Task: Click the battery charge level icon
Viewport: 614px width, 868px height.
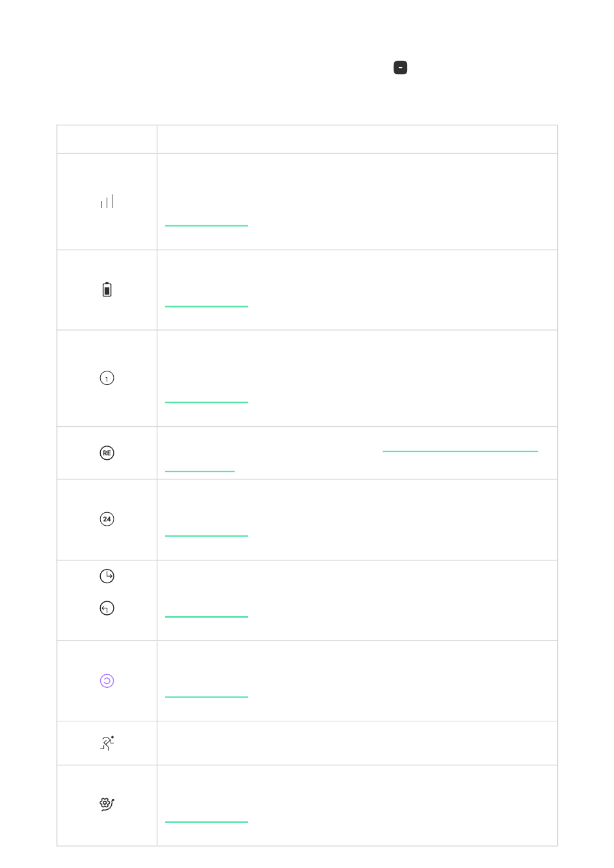Action: [107, 289]
